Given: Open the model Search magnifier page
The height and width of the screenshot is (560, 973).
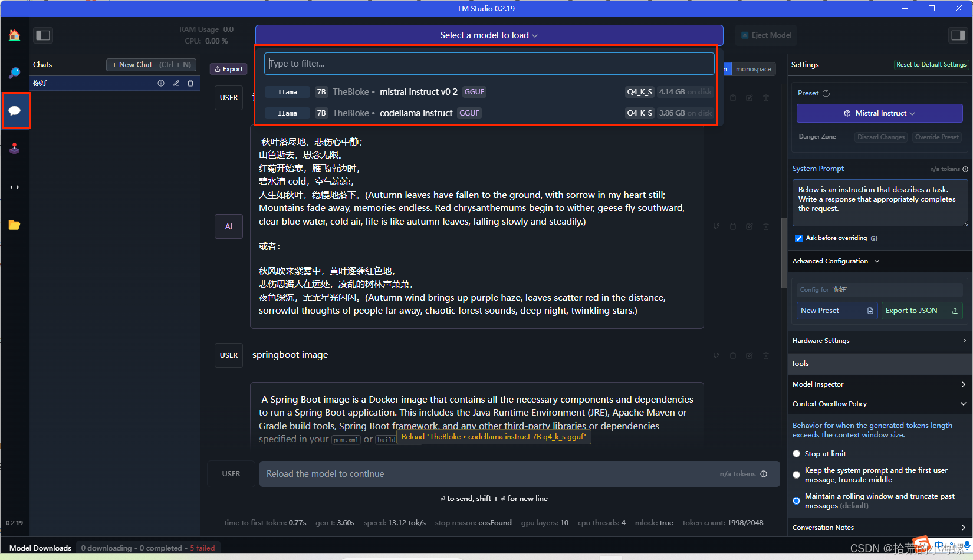Looking at the screenshot, I should [x=15, y=73].
